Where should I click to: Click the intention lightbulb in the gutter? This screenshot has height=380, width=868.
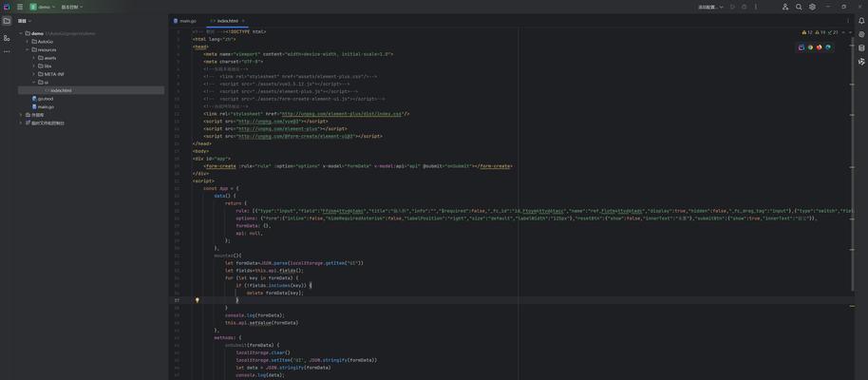(198, 300)
